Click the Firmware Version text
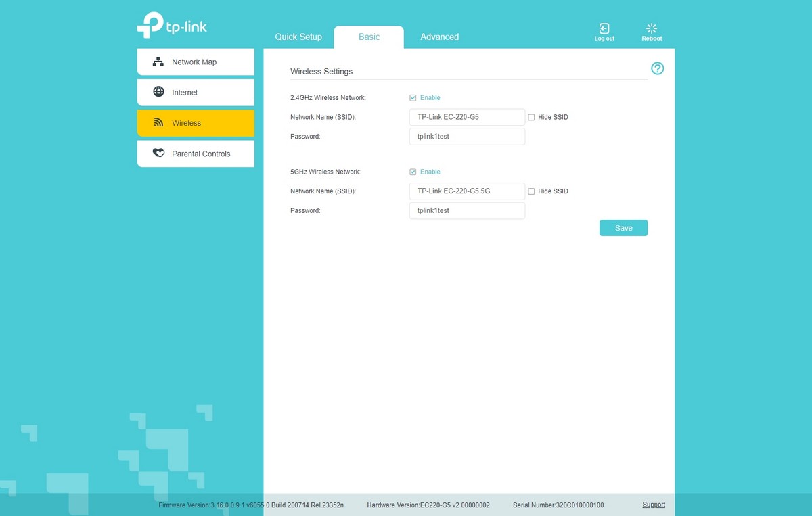Screen dimensions: 812x516 [251, 505]
